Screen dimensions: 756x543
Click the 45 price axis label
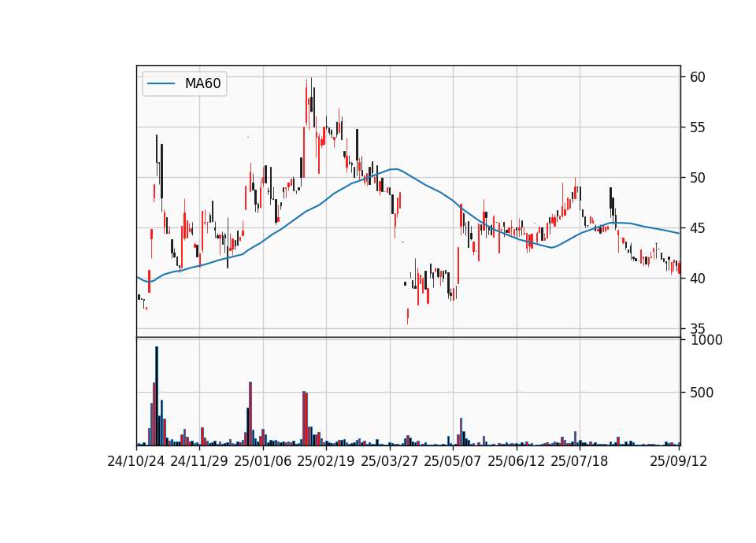697,228
